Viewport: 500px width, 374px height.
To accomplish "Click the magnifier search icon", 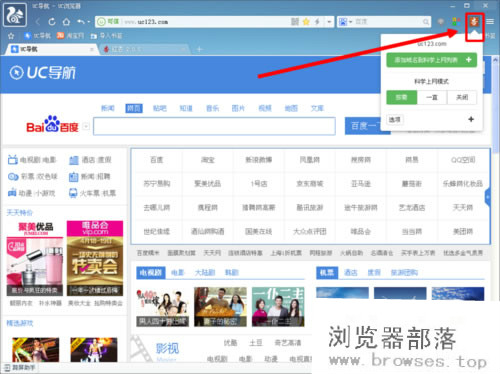I will coord(426,22).
